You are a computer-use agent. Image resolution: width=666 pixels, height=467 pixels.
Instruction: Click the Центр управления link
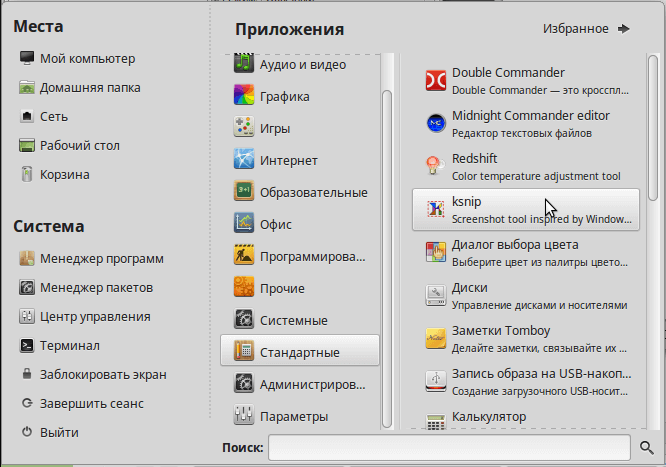coord(95,317)
